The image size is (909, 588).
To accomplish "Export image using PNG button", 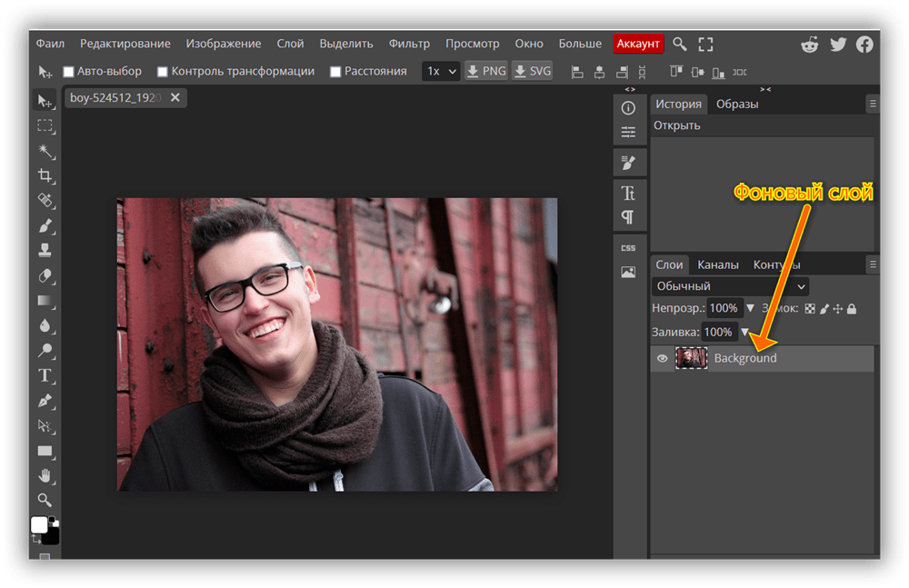I will [486, 71].
